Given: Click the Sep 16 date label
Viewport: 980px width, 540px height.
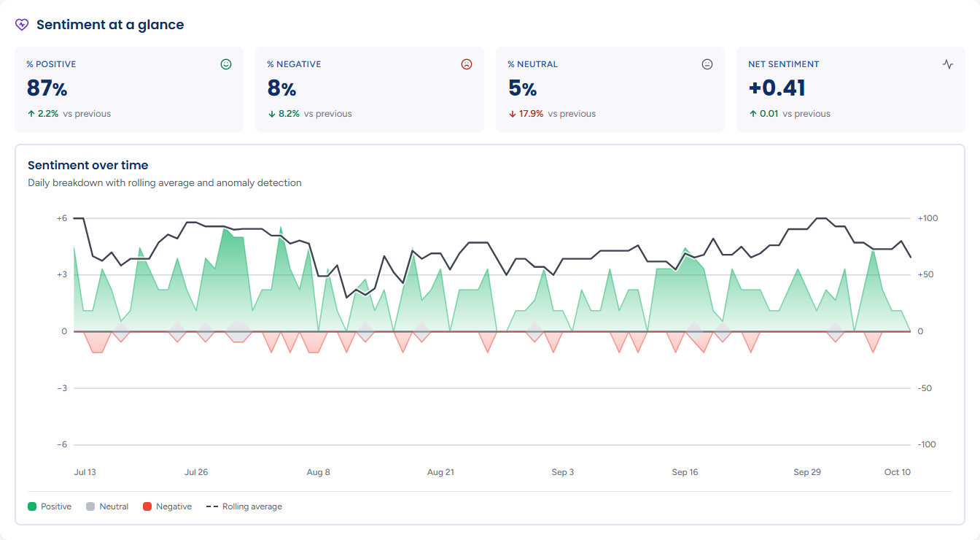Looking at the screenshot, I should pos(685,472).
